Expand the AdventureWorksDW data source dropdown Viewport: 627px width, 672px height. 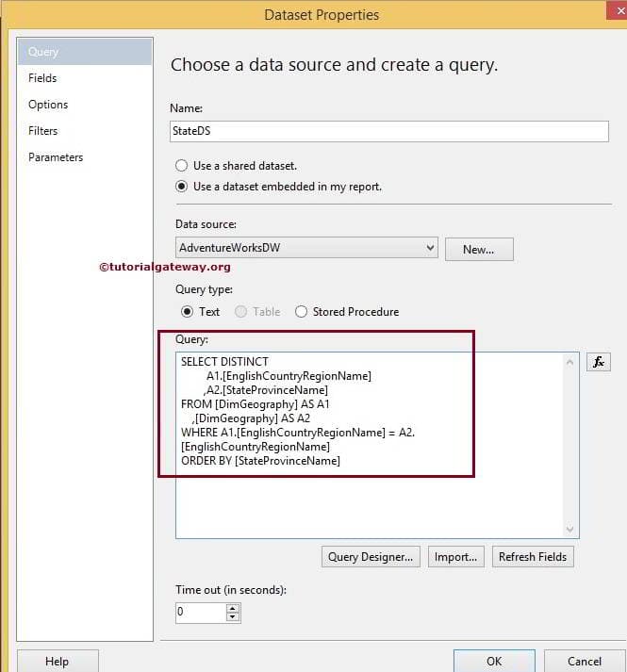[x=306, y=248]
